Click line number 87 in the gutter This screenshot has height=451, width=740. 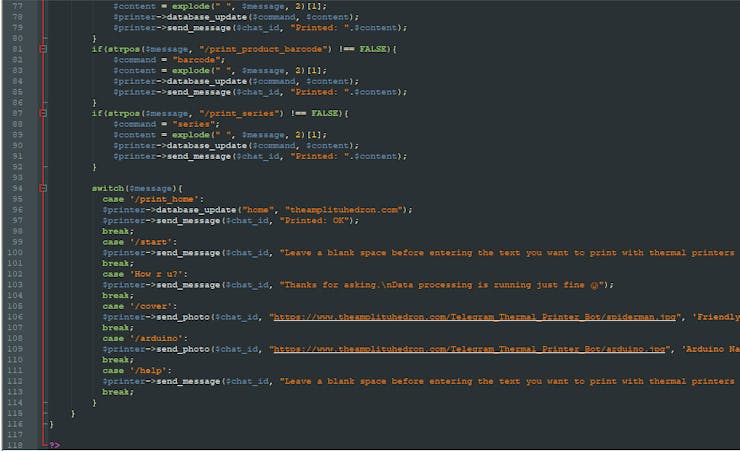(x=17, y=113)
